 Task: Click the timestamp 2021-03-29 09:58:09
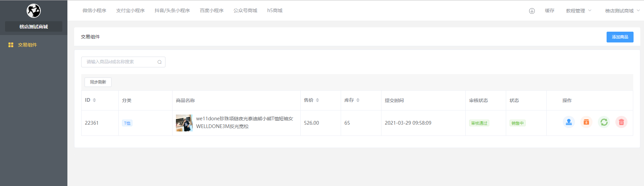(x=408, y=123)
